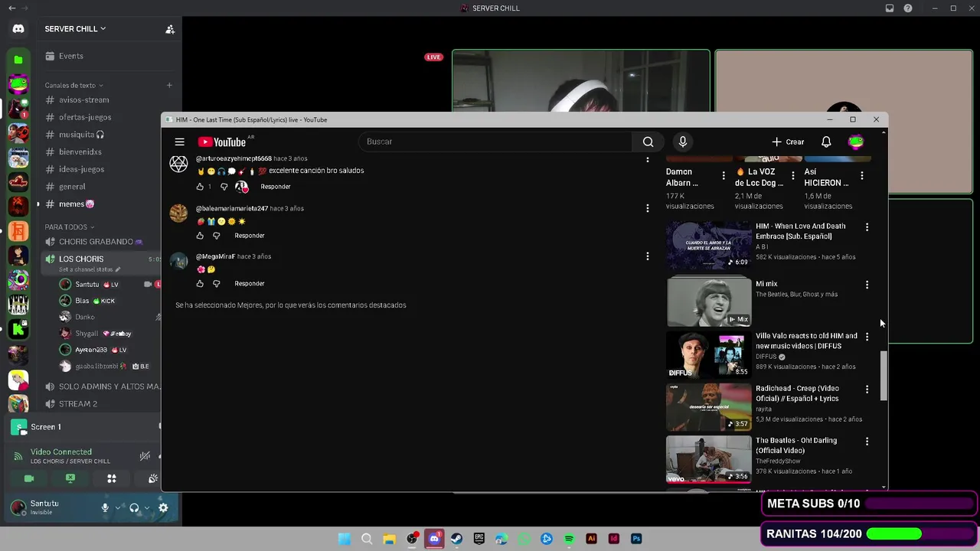The width and height of the screenshot is (980, 551).
Task: Open Discord activities launcher icon
Action: pos(112,478)
